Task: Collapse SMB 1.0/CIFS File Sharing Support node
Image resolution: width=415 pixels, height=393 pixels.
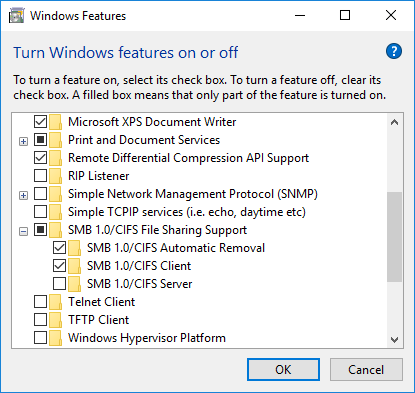Action: [23, 231]
